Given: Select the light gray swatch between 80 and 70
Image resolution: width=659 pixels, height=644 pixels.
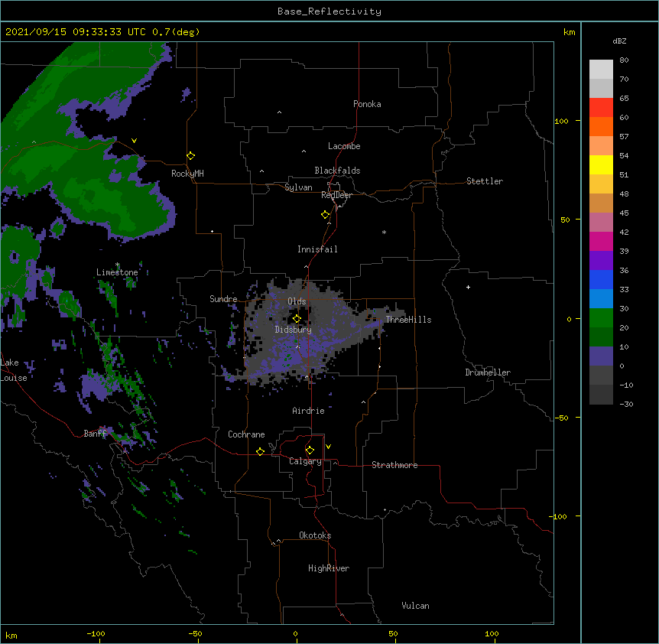Looking at the screenshot, I should (x=601, y=69).
